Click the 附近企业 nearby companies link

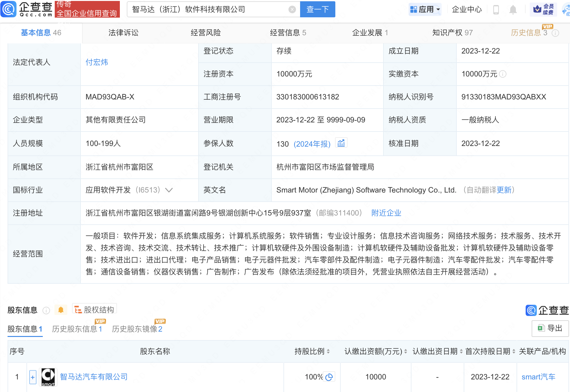386,213
